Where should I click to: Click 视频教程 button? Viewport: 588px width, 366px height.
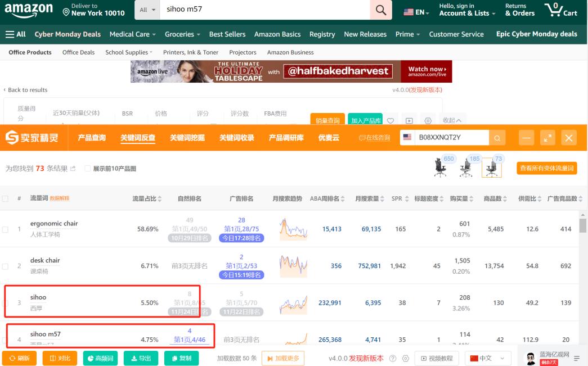click(437, 359)
